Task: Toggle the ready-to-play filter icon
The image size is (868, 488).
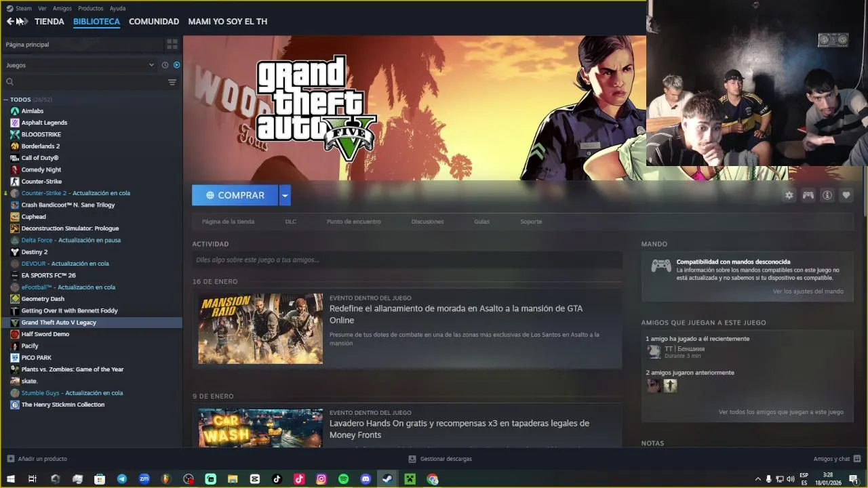Action: click(176, 65)
